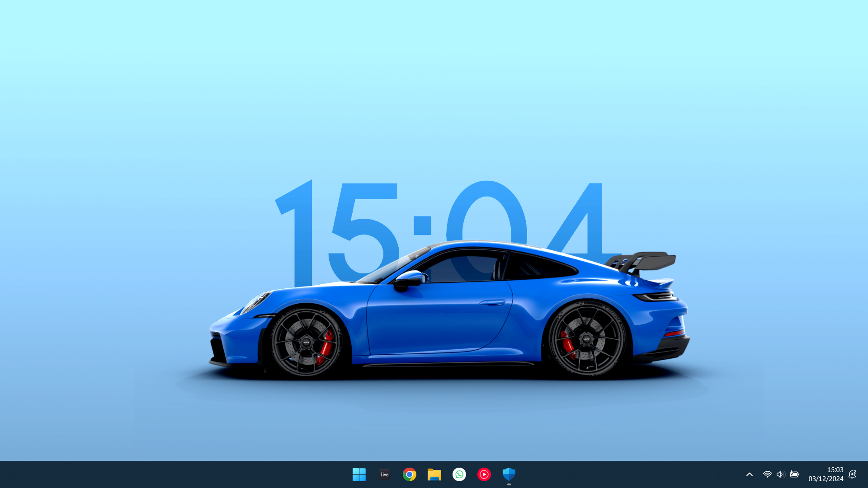This screenshot has width=868, height=488.
Task: Launch YouTube Music from the taskbar
Action: (484, 474)
